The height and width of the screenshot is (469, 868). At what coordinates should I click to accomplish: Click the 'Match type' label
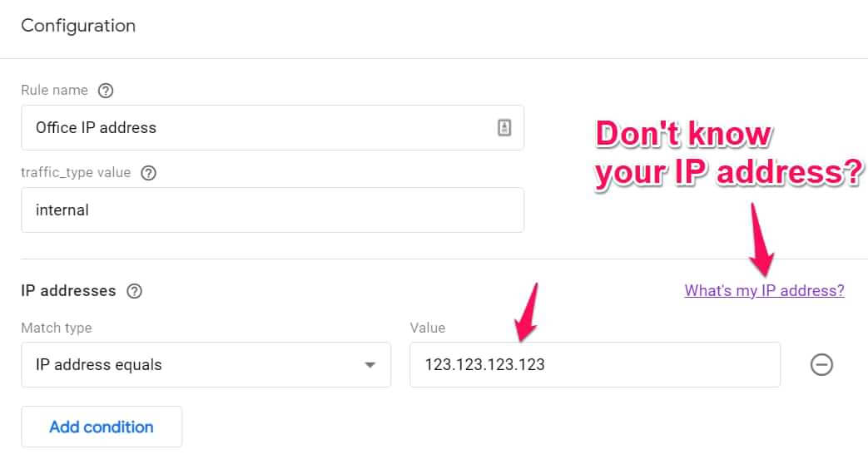(56, 328)
